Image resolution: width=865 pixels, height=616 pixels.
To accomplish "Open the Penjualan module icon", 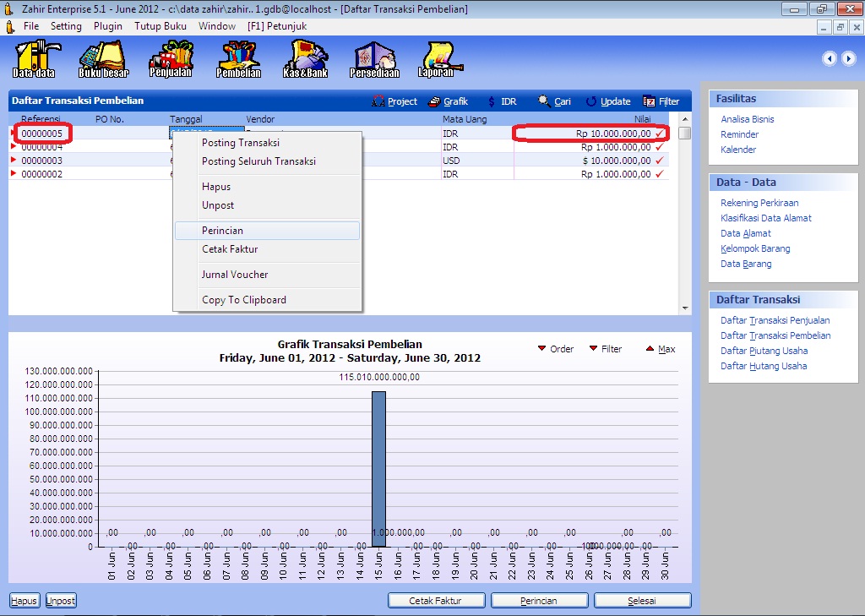I will [171, 59].
